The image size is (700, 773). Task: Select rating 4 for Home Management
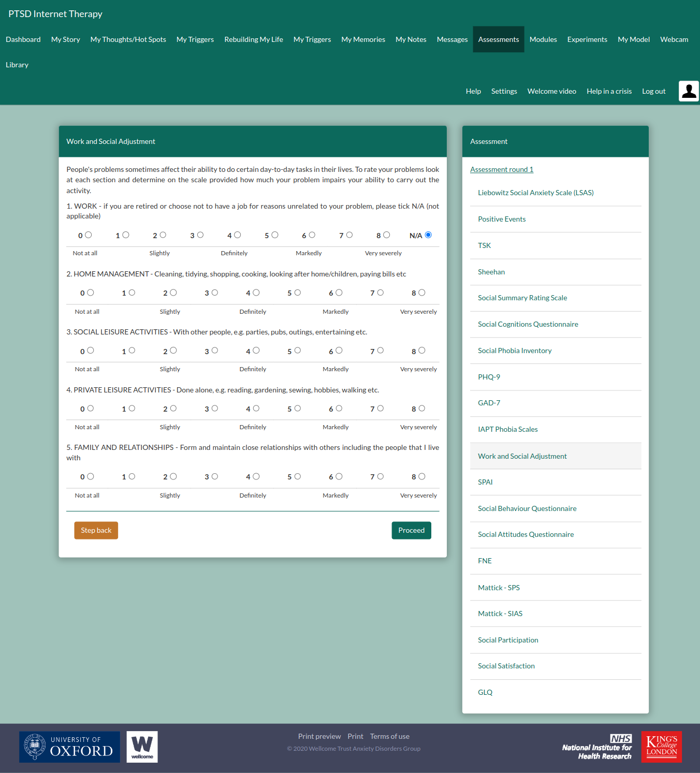[256, 293]
